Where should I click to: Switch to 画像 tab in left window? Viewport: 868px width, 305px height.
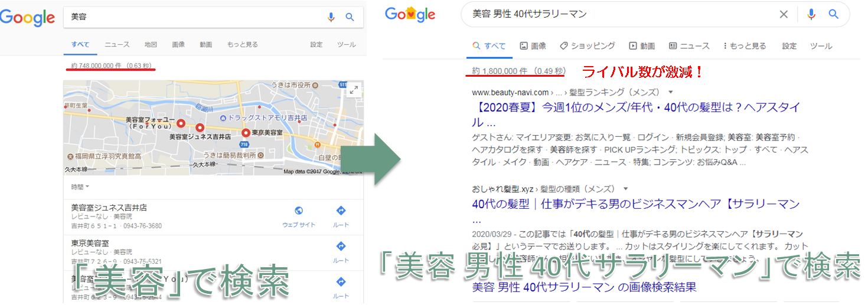(x=178, y=44)
